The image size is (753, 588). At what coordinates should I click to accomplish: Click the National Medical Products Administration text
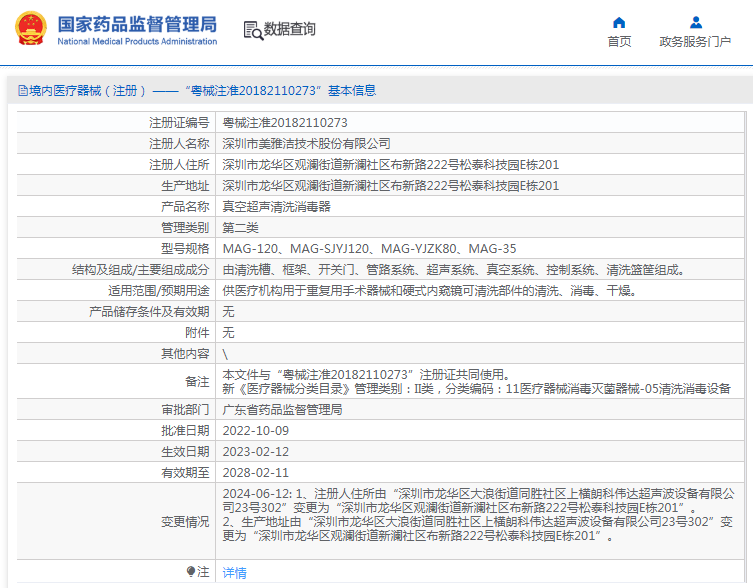pos(137,41)
